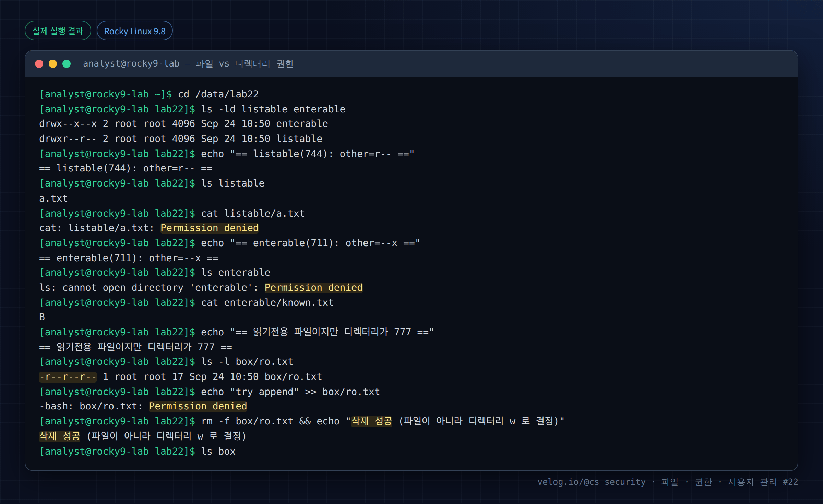Click the highlighted '-r--r--r--' permission string
This screenshot has height=504, width=823.
pos(68,377)
